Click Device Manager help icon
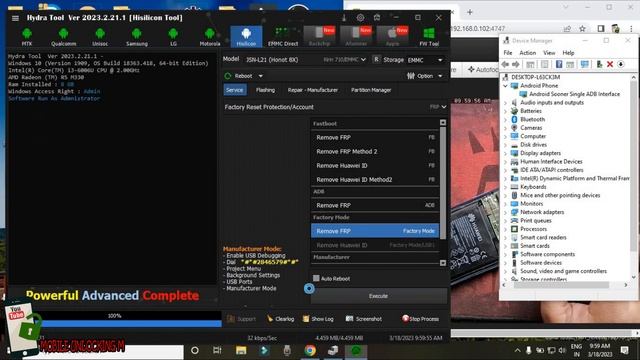 coord(559,64)
